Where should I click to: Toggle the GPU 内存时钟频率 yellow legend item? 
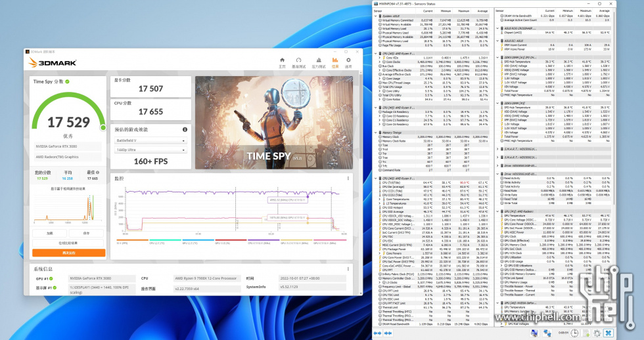point(296,242)
